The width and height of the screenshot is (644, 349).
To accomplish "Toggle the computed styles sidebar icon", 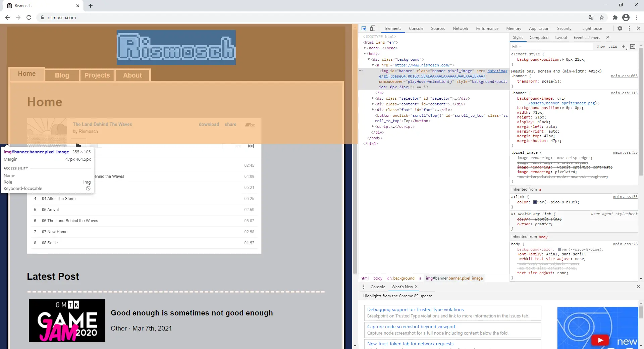I will [x=633, y=46].
